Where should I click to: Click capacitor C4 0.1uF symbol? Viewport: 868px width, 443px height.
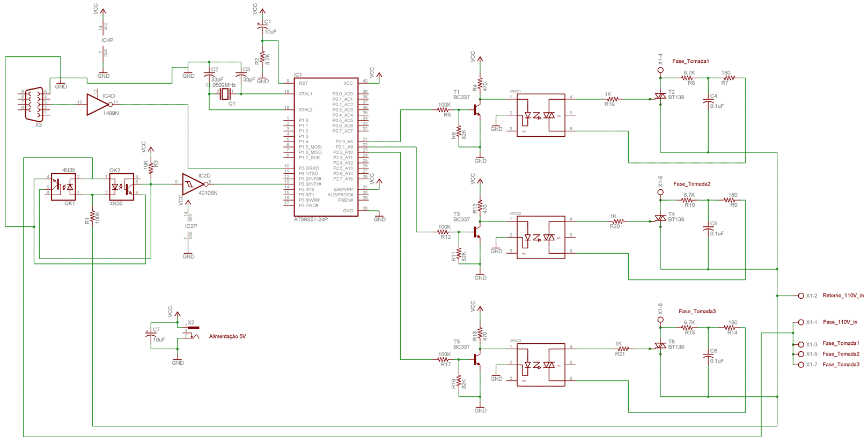point(708,100)
